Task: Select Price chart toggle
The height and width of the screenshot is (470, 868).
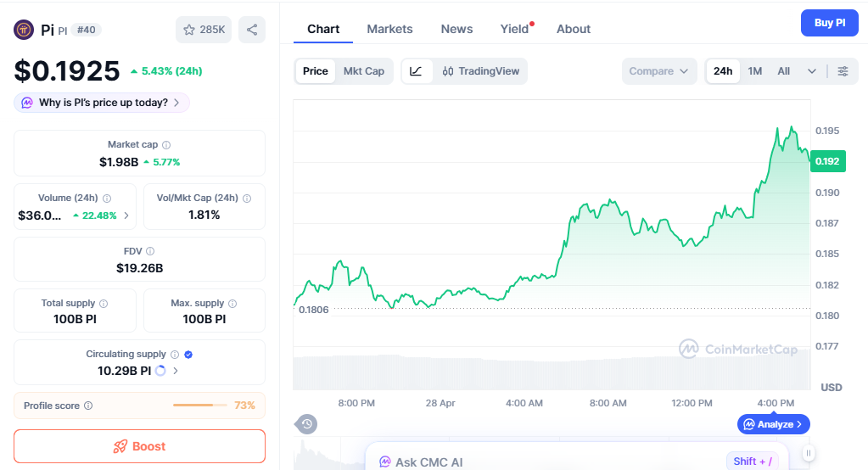Action: pyautogui.click(x=316, y=71)
